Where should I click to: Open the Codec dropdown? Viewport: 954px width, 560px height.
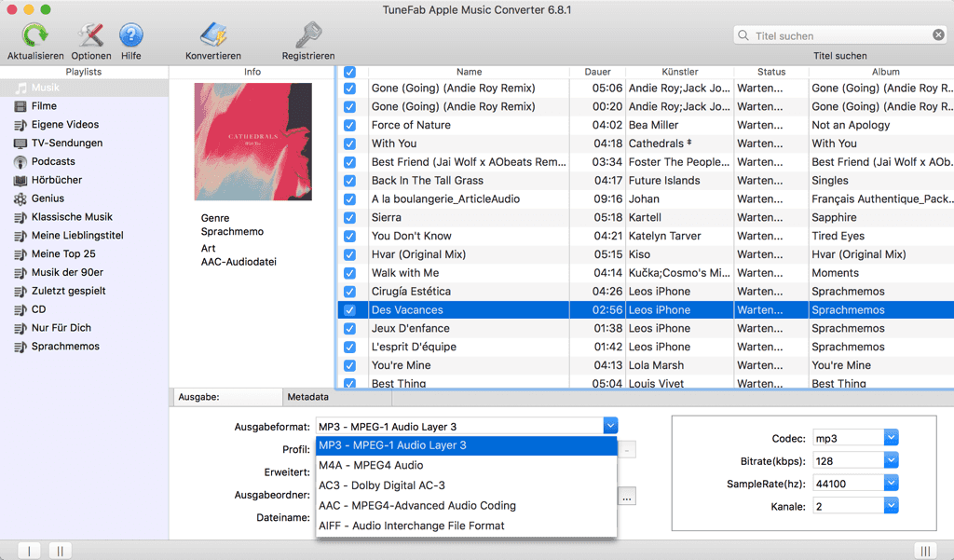coord(891,438)
